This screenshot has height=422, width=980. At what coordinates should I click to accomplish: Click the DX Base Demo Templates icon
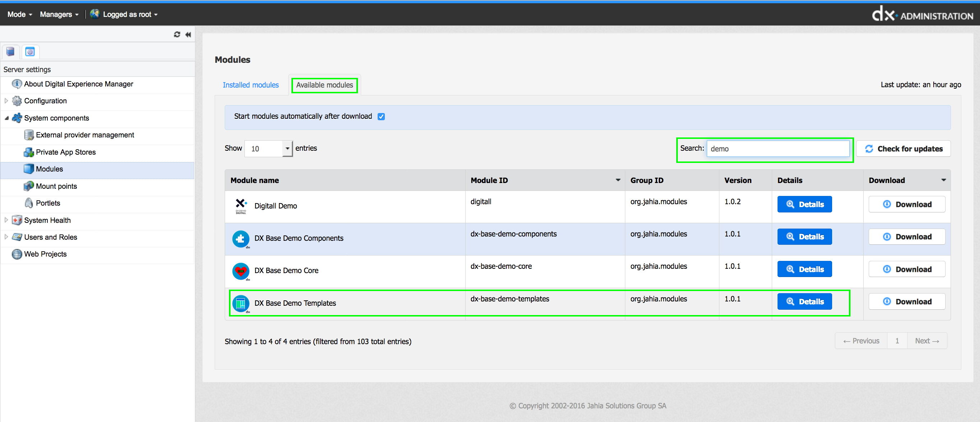tap(241, 304)
